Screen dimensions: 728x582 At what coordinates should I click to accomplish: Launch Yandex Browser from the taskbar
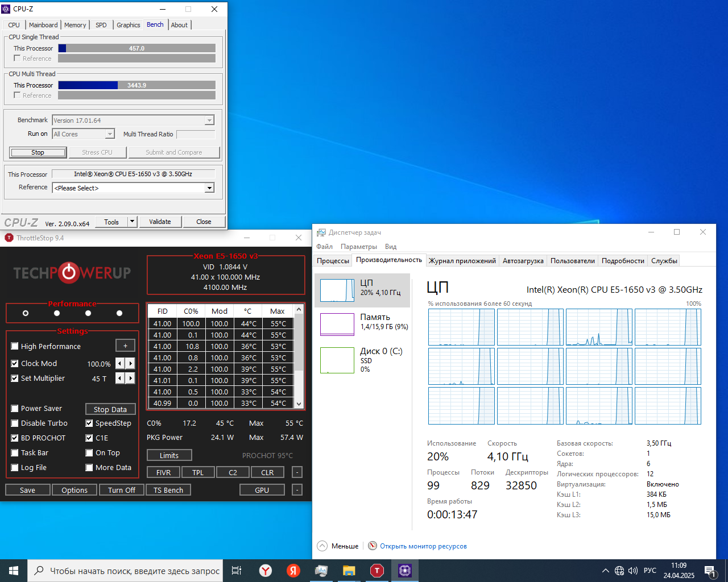click(x=266, y=571)
